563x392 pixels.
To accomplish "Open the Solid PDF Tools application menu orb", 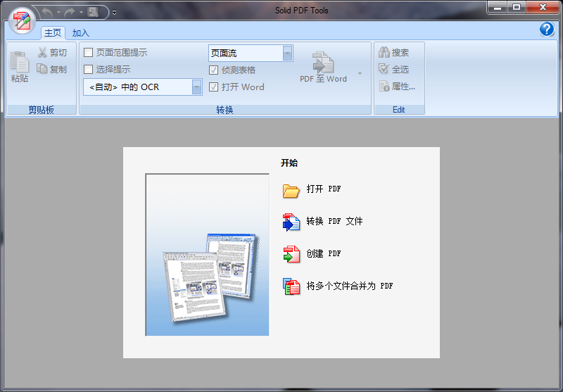I will point(23,20).
